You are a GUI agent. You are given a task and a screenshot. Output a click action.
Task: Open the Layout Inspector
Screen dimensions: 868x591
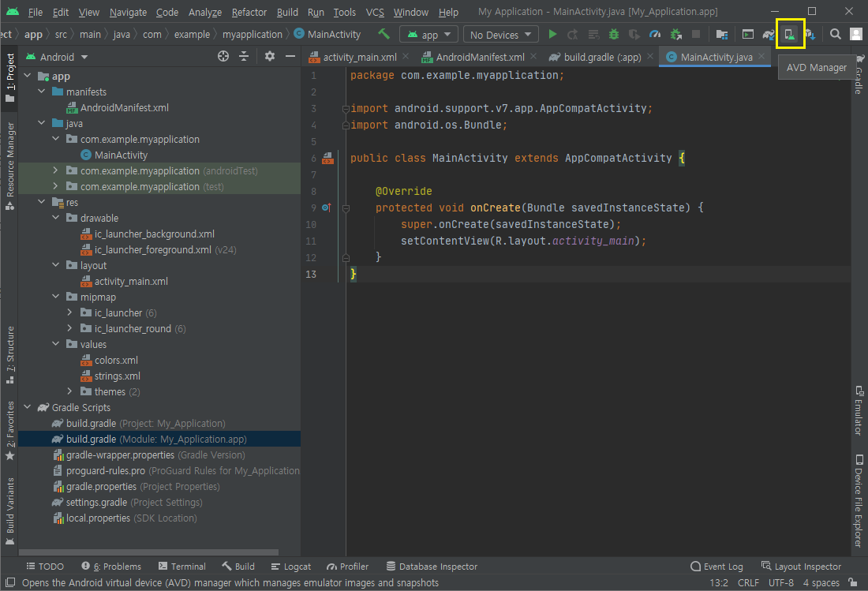(801, 566)
